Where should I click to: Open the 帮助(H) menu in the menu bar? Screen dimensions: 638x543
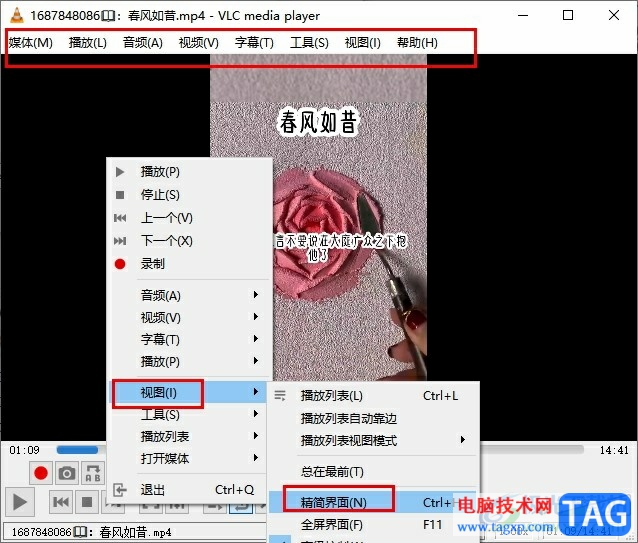coord(417,43)
